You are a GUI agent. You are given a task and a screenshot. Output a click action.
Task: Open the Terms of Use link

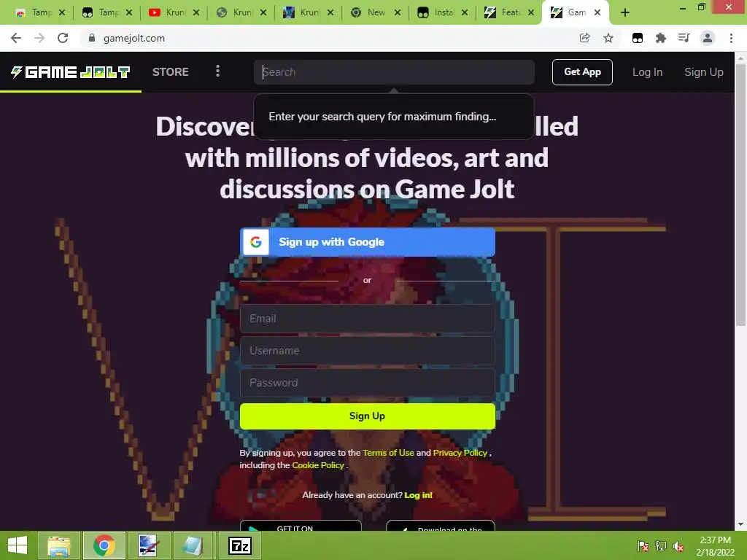click(x=388, y=453)
